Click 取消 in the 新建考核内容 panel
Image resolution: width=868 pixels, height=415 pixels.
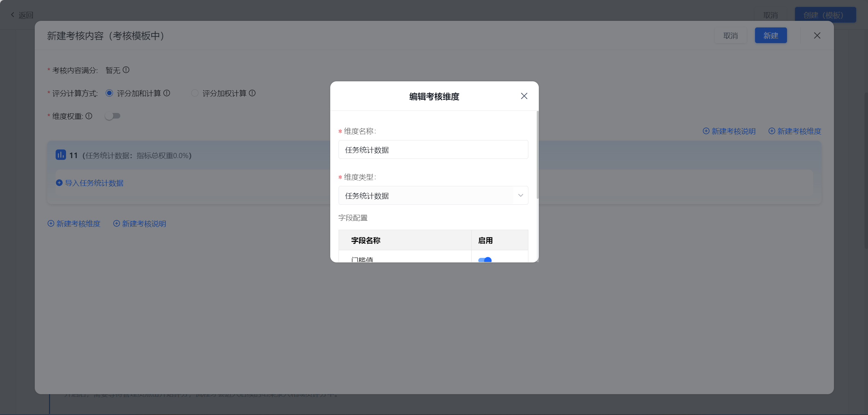pos(730,35)
